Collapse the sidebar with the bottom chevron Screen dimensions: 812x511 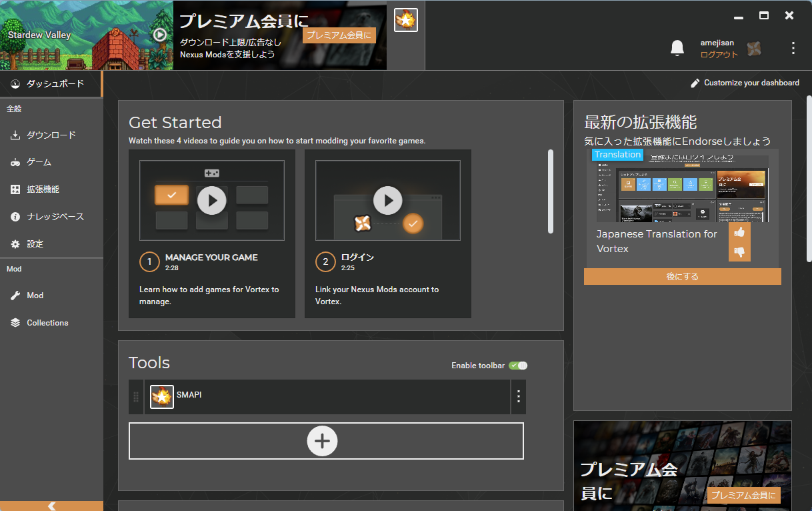click(x=51, y=506)
